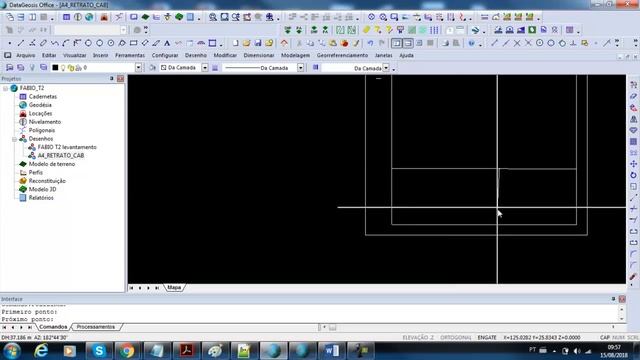Click the command window scrollbar down arrow
640x360 pixels.
tap(622, 319)
